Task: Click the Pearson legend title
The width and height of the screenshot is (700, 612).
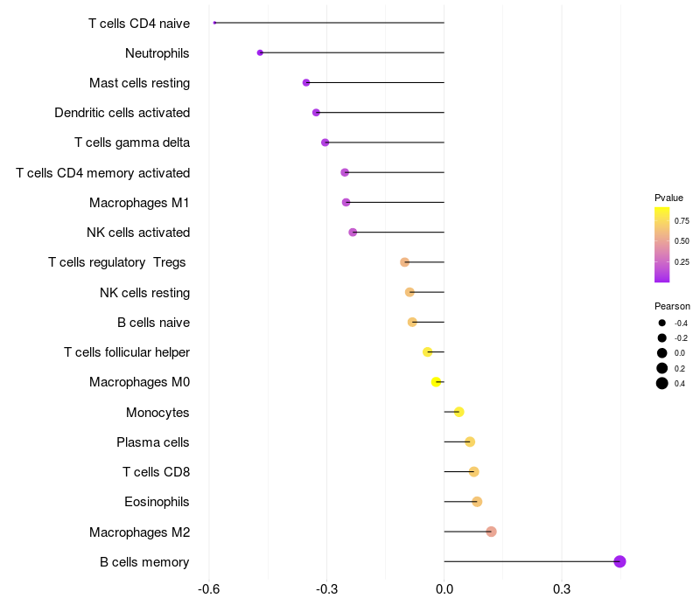Action: coord(672,306)
